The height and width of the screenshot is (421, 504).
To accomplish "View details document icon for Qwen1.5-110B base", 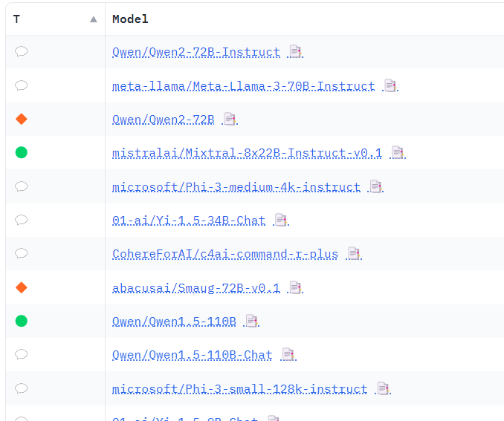I will coord(252,321).
